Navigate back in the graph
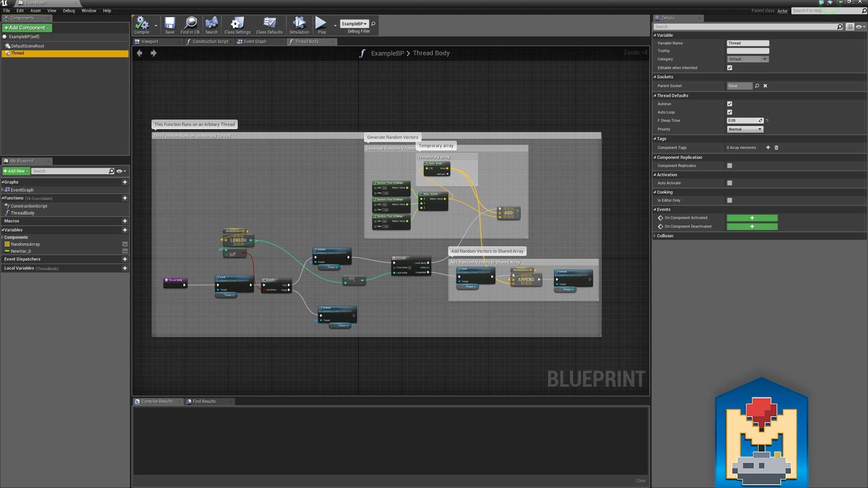Screen dimensions: 868x488 click(139, 53)
